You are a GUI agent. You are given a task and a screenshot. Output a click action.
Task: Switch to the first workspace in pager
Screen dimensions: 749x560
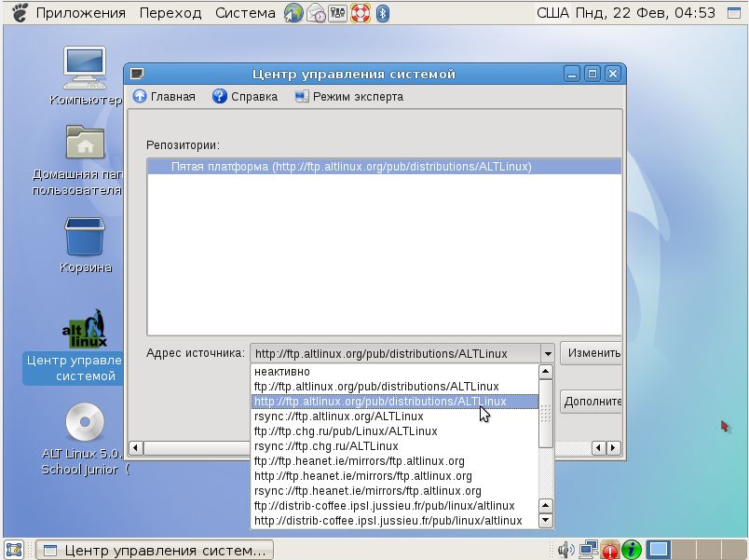tap(659, 550)
